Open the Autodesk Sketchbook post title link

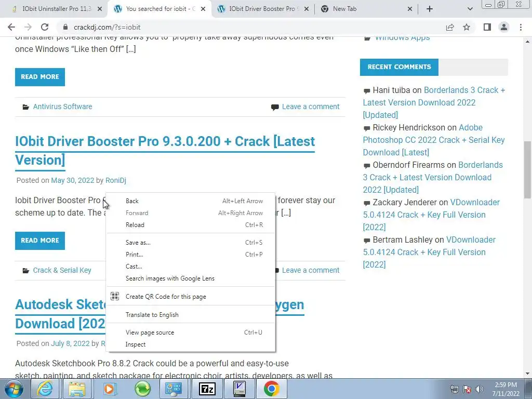60,314
